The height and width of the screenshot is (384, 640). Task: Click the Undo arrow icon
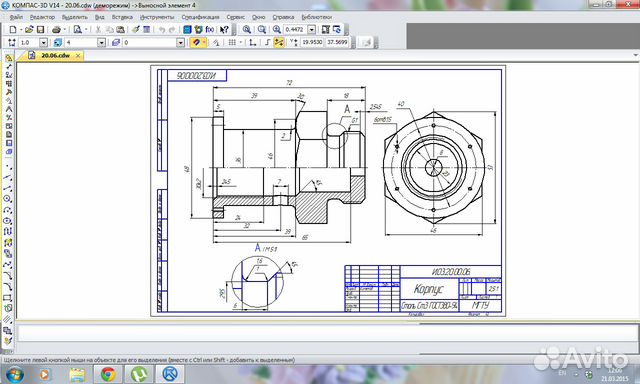[x=162, y=29]
